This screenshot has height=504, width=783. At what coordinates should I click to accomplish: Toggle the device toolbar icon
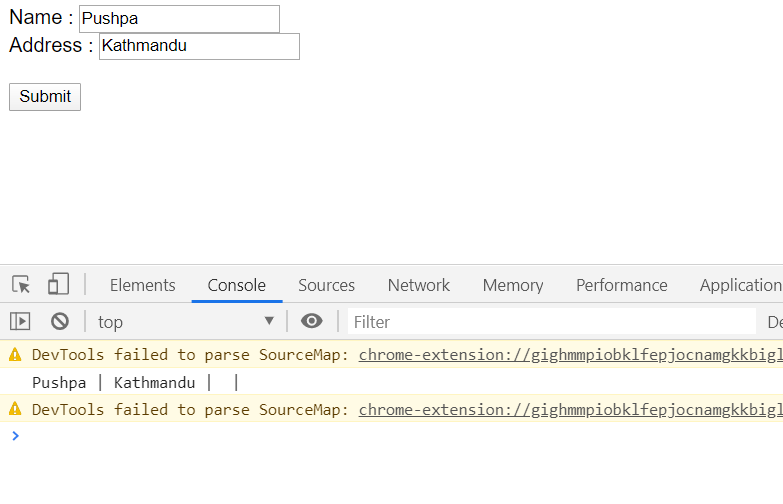(58, 284)
